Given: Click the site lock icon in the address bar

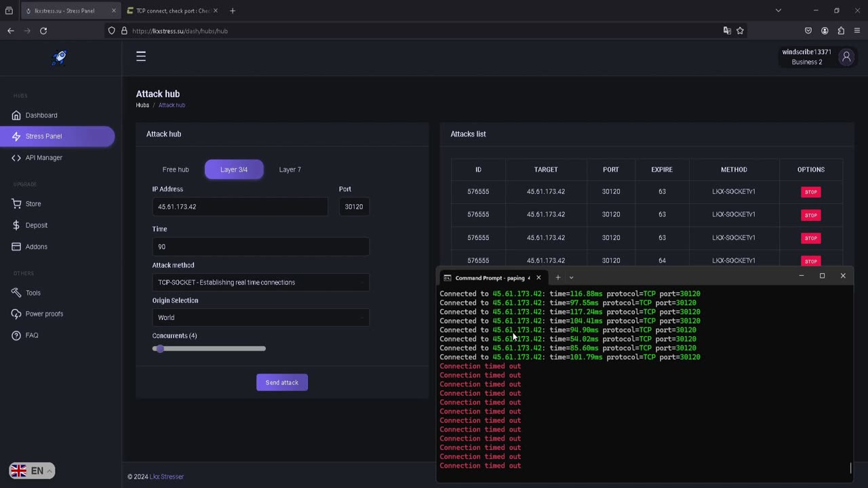Looking at the screenshot, I should 124,30.
